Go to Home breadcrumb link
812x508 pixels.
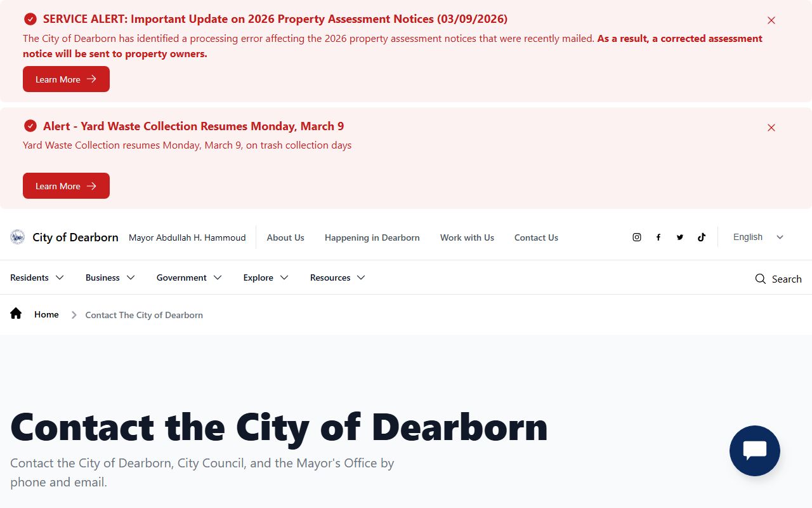[46, 314]
